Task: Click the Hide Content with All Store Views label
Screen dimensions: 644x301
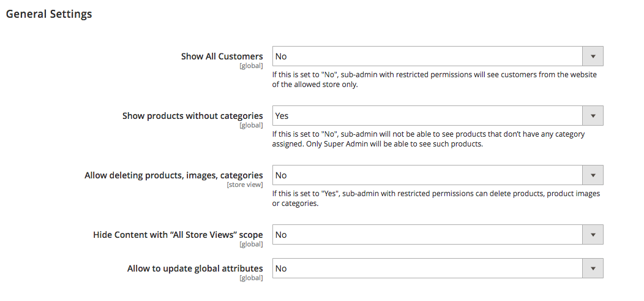Action: 178,235
